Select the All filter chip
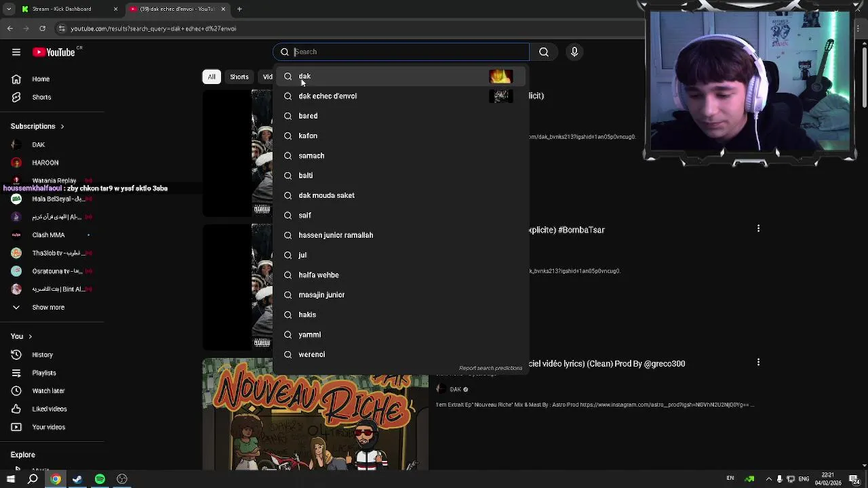This screenshot has height=488, width=868. 212,77
